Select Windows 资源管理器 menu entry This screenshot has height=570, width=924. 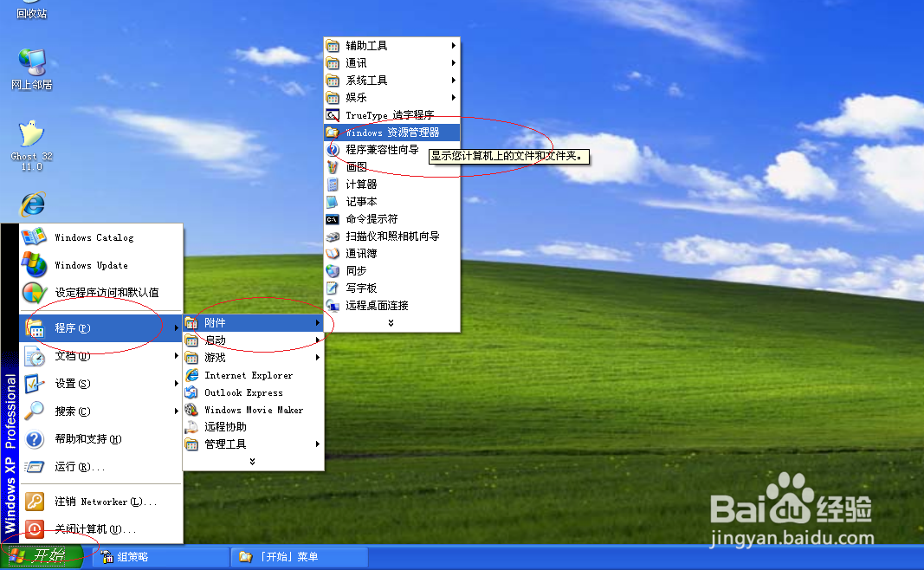tap(392, 132)
